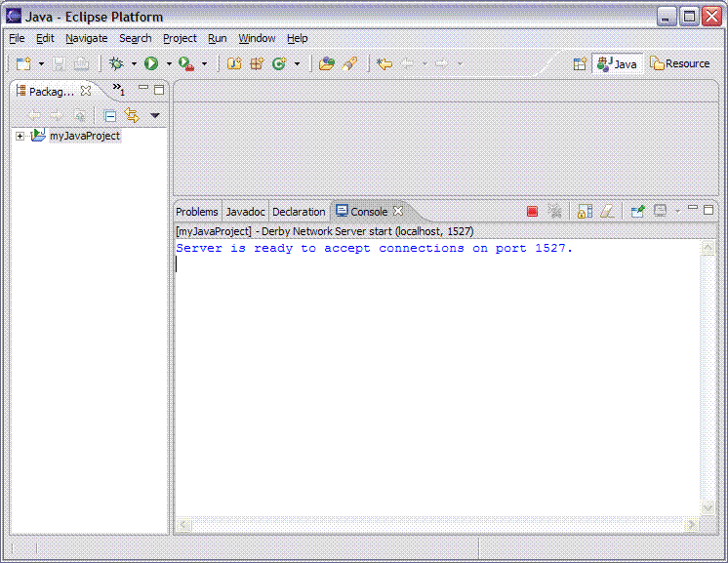Toggle Scroll Lock in Console toolbar
Screen dimensions: 728x563
click(x=585, y=211)
